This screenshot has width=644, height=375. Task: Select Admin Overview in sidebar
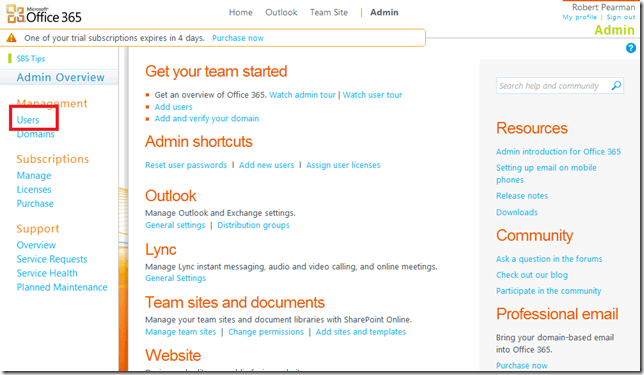[x=60, y=77]
